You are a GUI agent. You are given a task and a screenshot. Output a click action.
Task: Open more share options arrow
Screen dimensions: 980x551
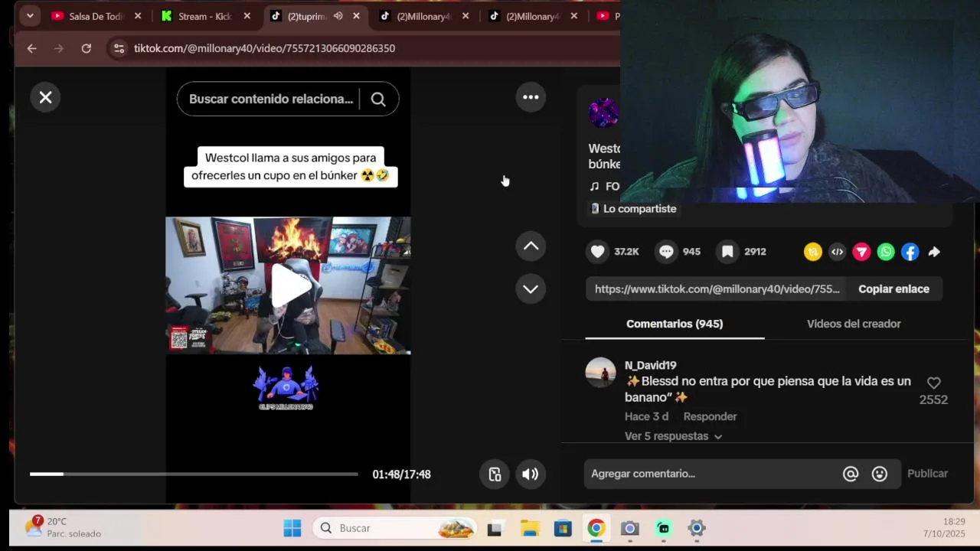[934, 252]
